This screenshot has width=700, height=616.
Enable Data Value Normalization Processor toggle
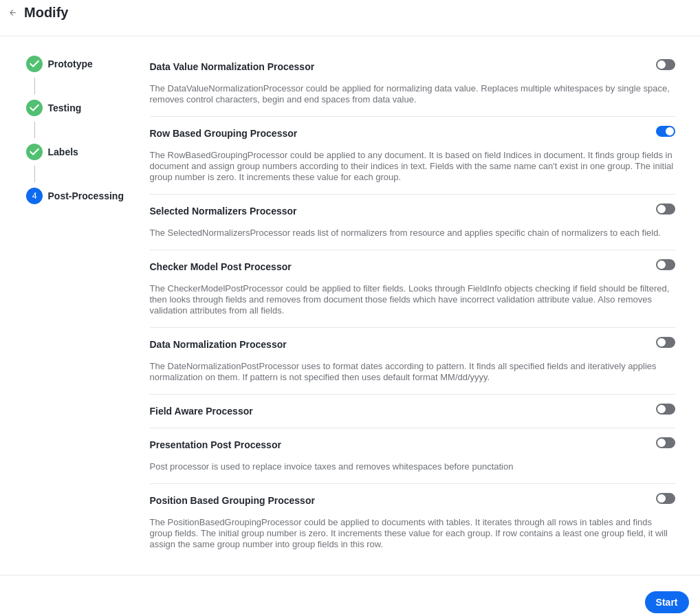(665, 65)
